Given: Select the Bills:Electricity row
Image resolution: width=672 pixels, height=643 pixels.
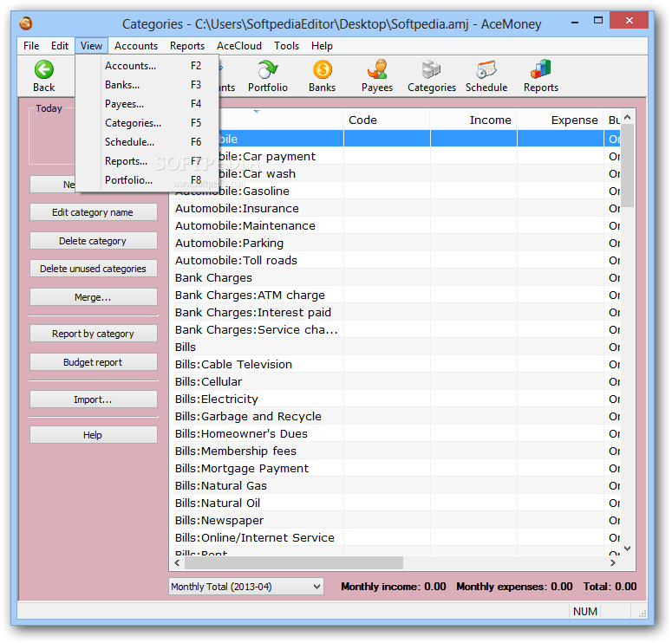Looking at the screenshot, I should pyautogui.click(x=395, y=399).
